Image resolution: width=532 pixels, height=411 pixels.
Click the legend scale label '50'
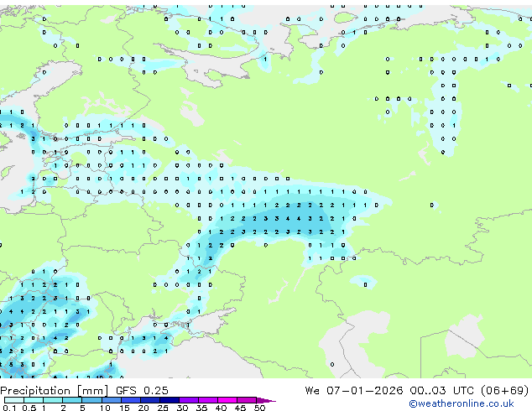pyautogui.click(x=259, y=408)
